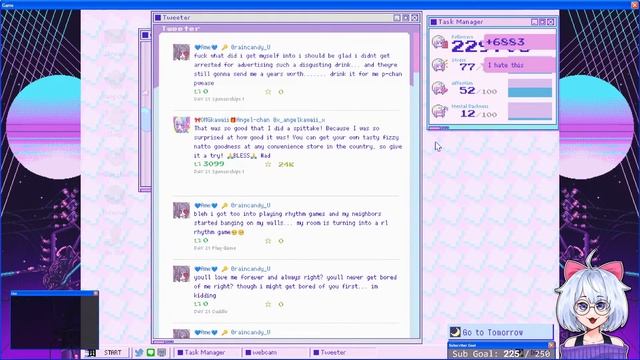This screenshot has width=640, height=360.
Task: Click the Mental Darkness icon in Task Manager
Action: pos(440,111)
